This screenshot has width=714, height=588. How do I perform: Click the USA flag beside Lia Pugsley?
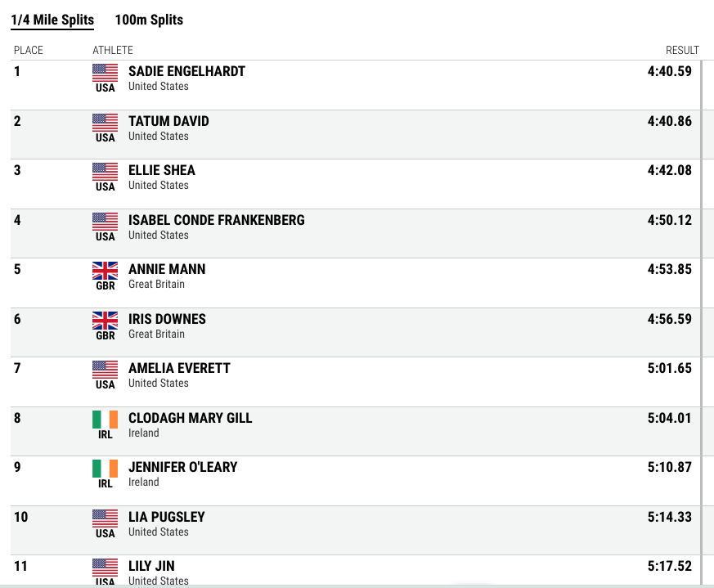point(106,518)
